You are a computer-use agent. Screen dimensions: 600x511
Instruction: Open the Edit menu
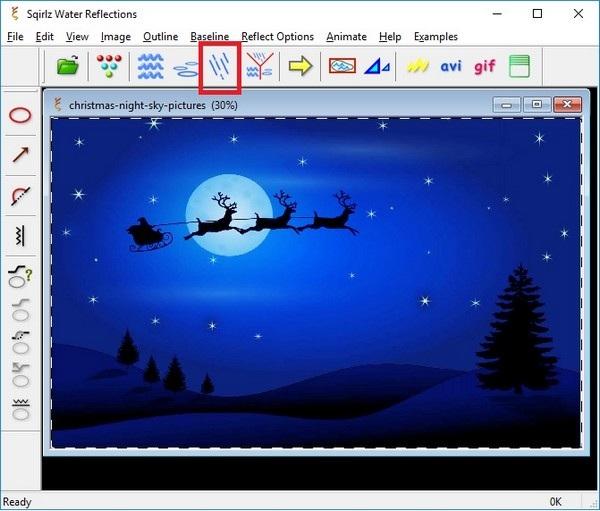44,37
